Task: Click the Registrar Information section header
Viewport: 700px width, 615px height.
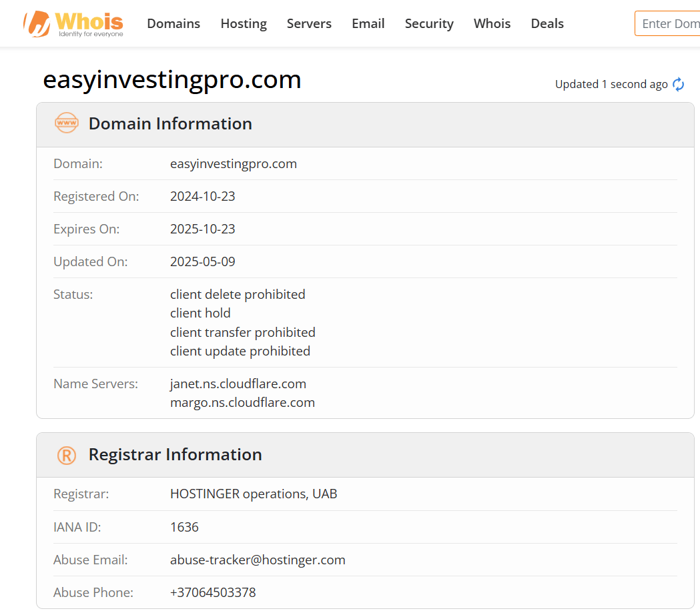Action: (365, 455)
